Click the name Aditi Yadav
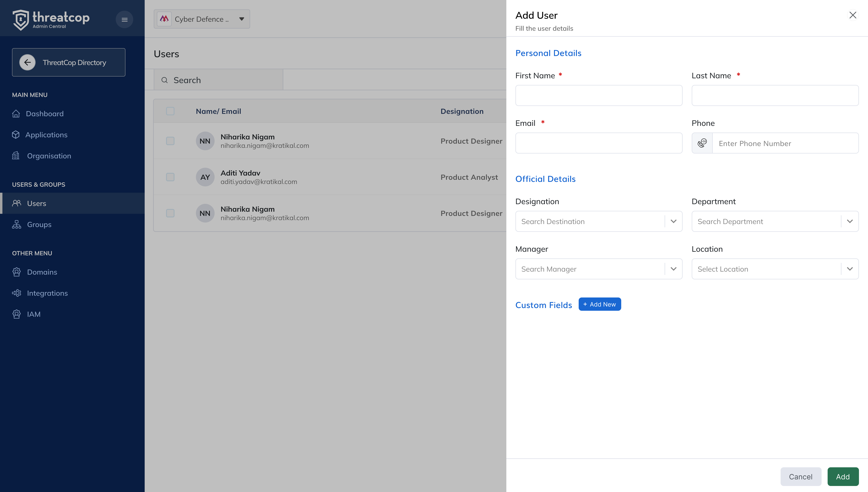The height and width of the screenshot is (492, 868). (x=240, y=173)
